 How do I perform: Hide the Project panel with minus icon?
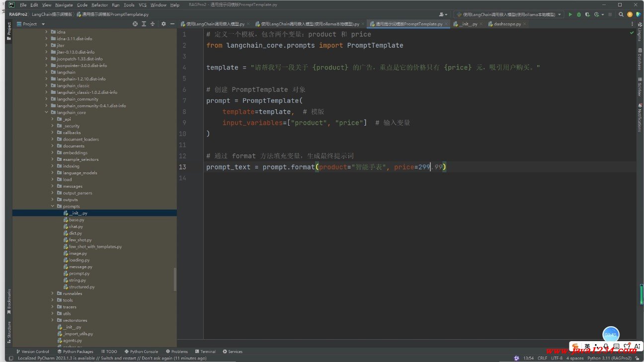tap(172, 24)
